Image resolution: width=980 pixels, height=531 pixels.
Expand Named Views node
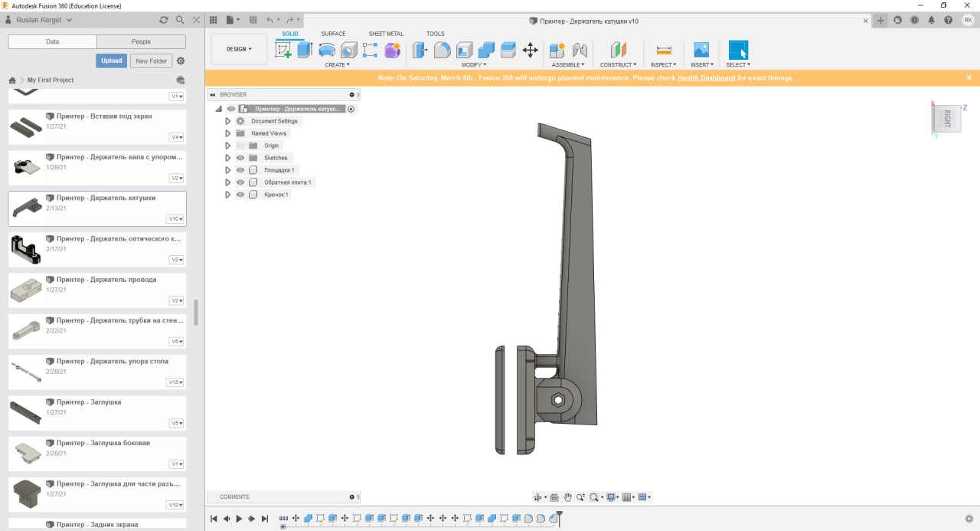[x=227, y=133]
